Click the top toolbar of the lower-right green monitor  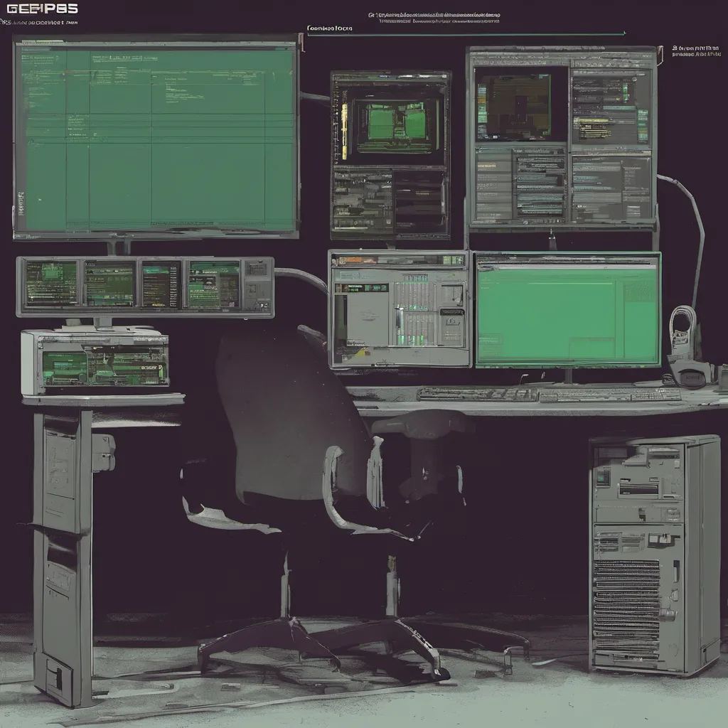567,262
